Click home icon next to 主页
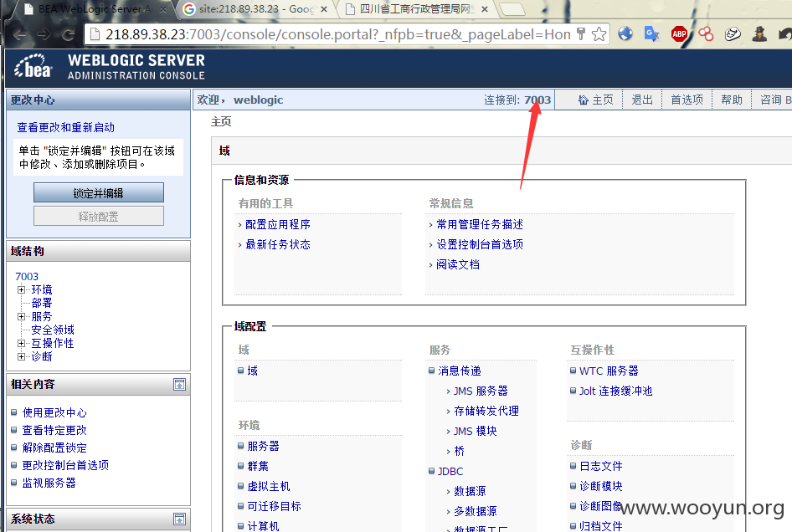 pyautogui.click(x=584, y=100)
